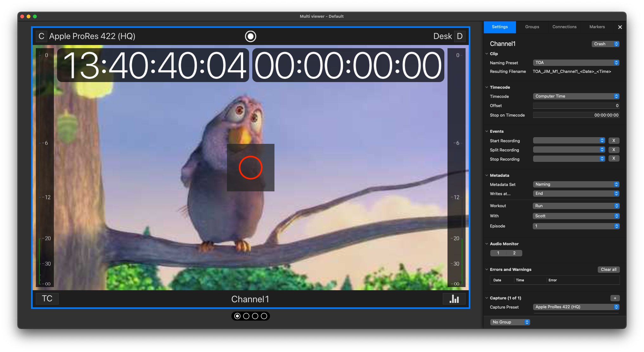Clear the Split Recording event with X

tap(614, 150)
